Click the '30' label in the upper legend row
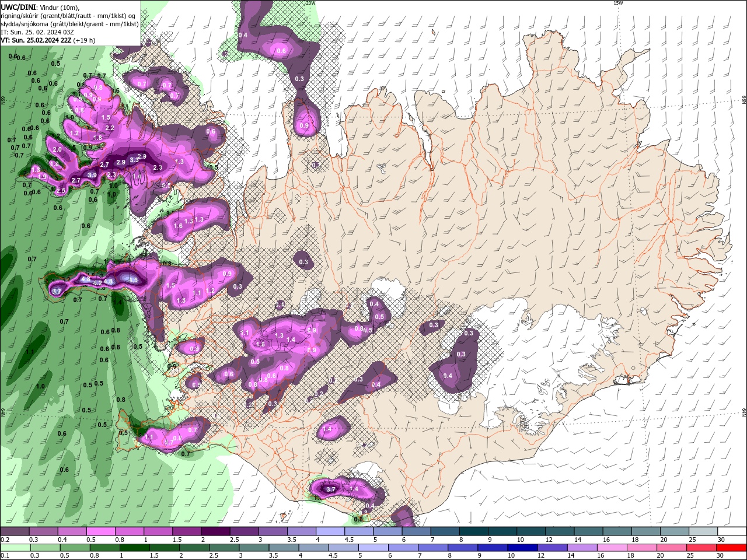Image resolution: width=747 pixels, height=560 pixels. [721, 540]
